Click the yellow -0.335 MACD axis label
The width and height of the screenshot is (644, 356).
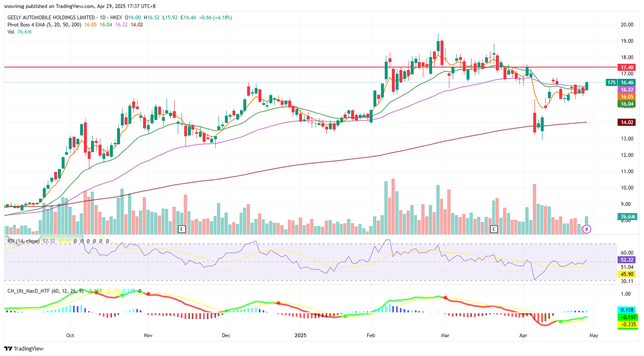627,325
